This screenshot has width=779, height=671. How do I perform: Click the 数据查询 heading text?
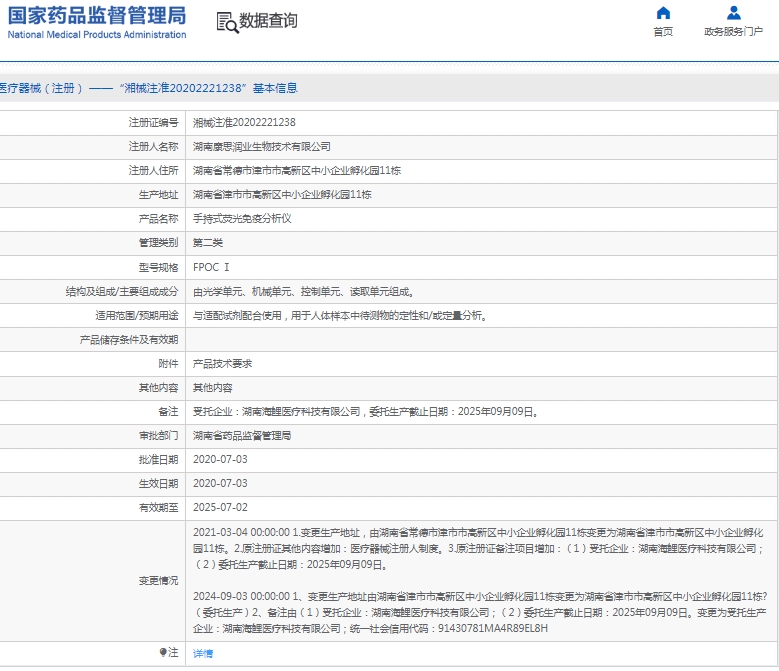268,21
